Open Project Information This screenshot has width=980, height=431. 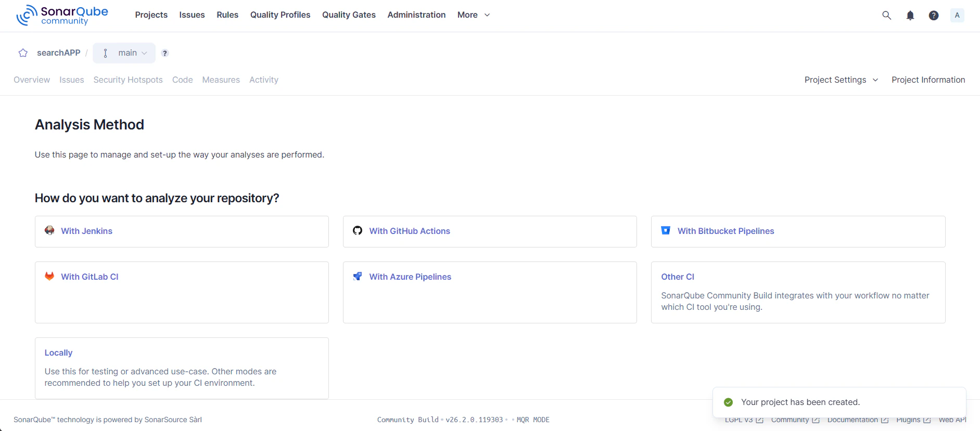coord(928,80)
